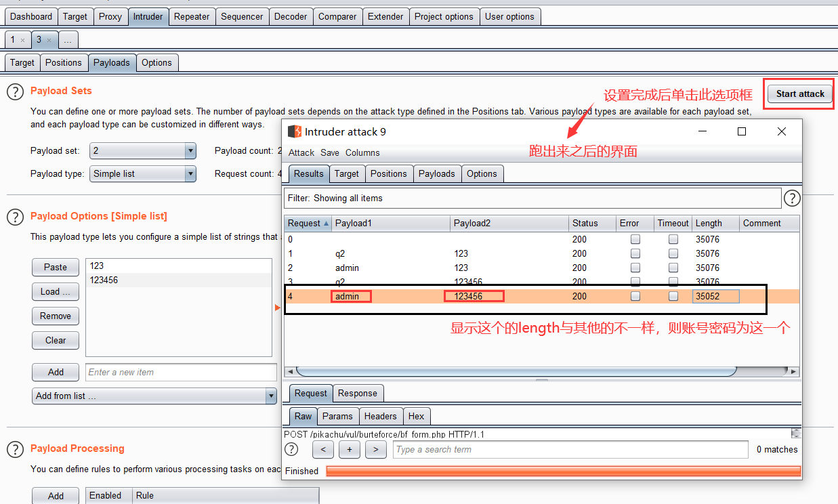This screenshot has width=838, height=504.
Task: Open the Payload set dropdown
Action: pos(143,150)
